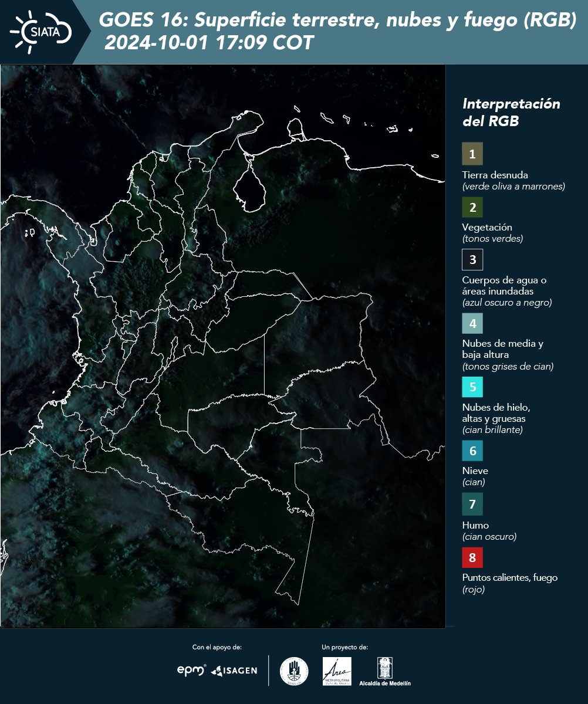This screenshot has height=704, width=588.
Task: Click the ISAGEN logo
Action: pyautogui.click(x=234, y=671)
